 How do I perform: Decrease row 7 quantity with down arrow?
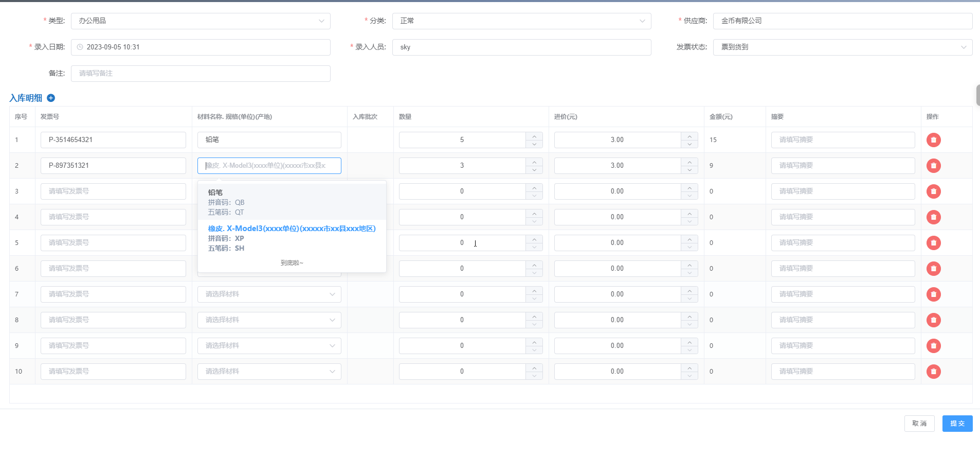[534, 299]
